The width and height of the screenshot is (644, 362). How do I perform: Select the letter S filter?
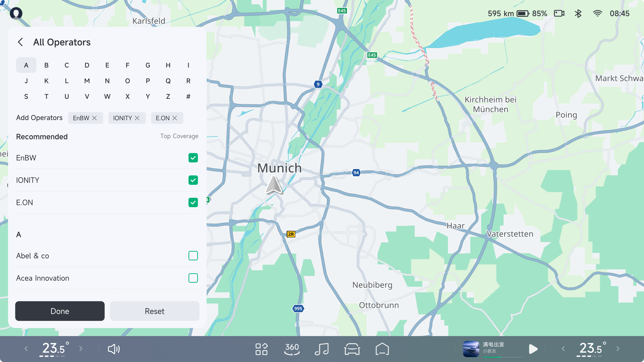coord(26,96)
